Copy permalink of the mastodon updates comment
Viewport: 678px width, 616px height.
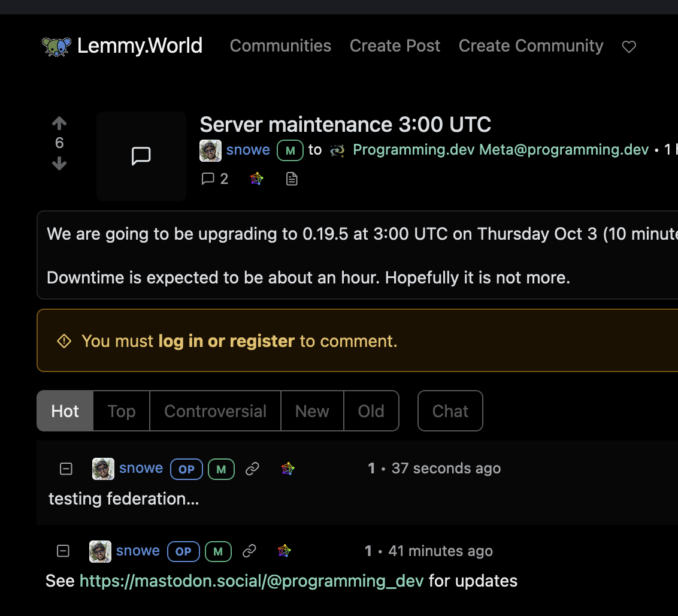[x=249, y=551]
